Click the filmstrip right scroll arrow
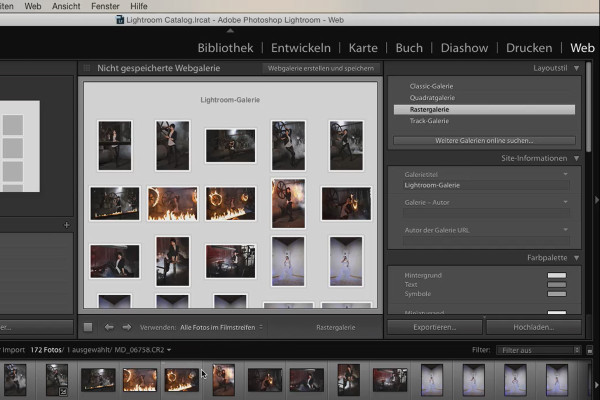Image resolution: width=600 pixels, height=400 pixels. (x=596, y=384)
